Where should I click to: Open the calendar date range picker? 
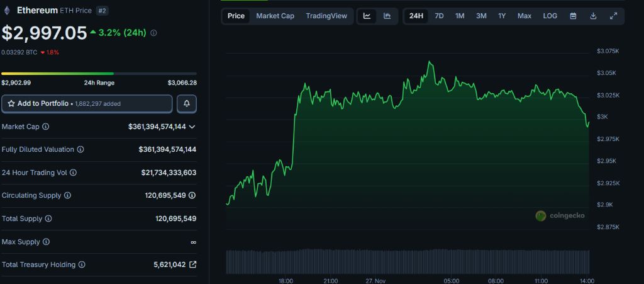tap(573, 16)
